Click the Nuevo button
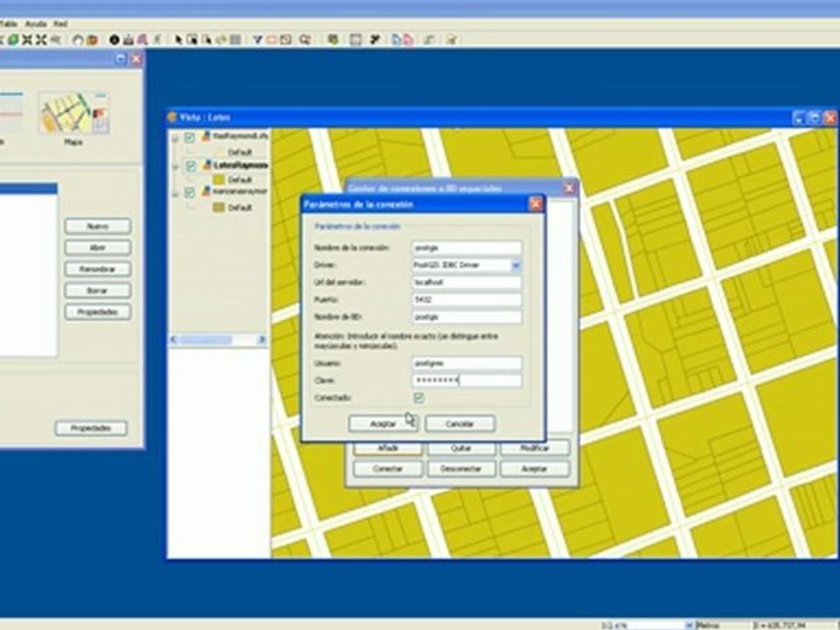 point(97,226)
